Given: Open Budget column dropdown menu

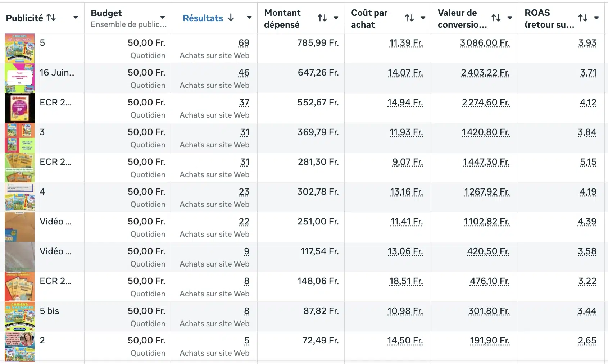Looking at the screenshot, I should click(x=163, y=17).
